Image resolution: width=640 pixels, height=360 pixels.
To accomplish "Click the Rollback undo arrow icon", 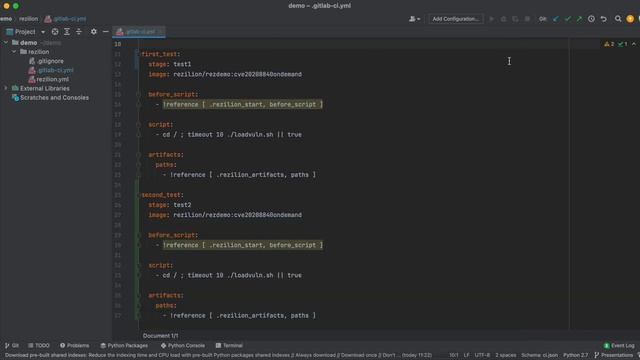I will click(603, 19).
